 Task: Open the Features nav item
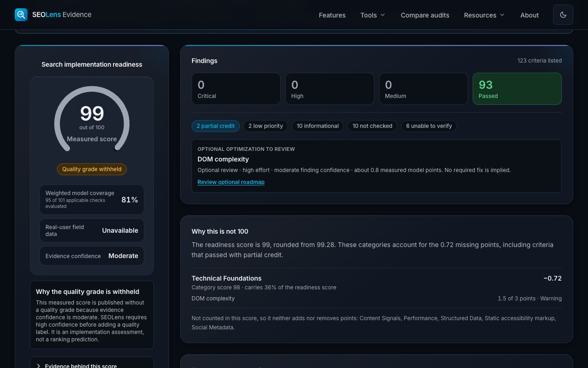(332, 15)
